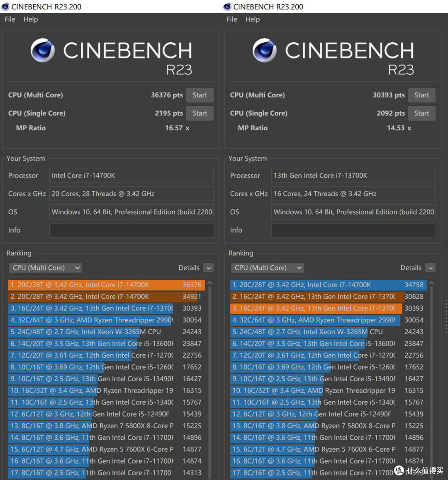Select left window Threadripper 2990 entry
448x480 pixels.
(106, 320)
